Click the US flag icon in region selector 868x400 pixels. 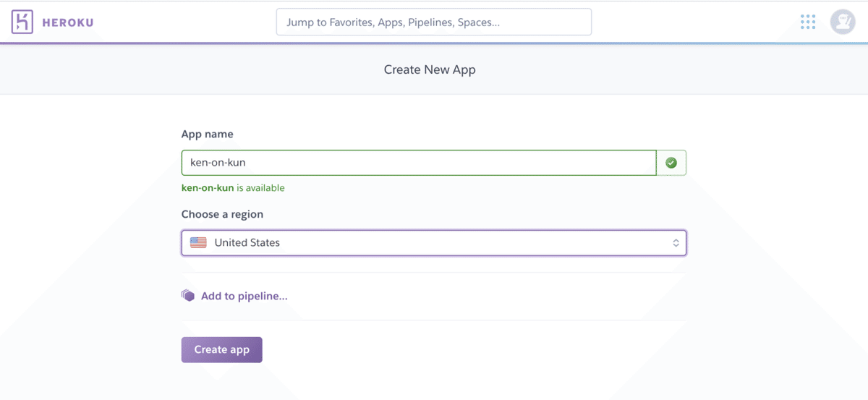coord(198,243)
